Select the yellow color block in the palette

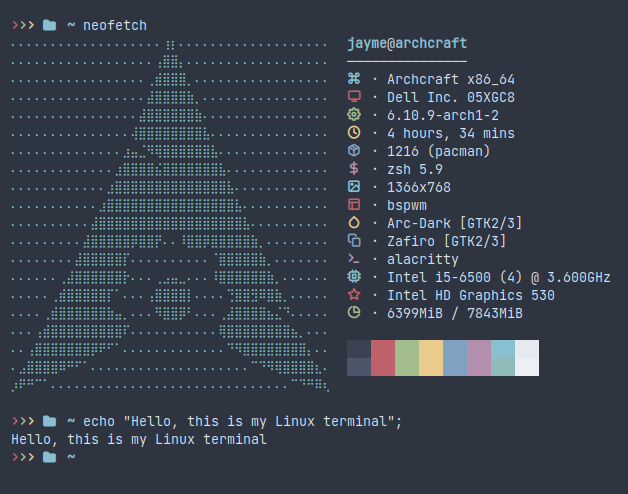pos(431,358)
